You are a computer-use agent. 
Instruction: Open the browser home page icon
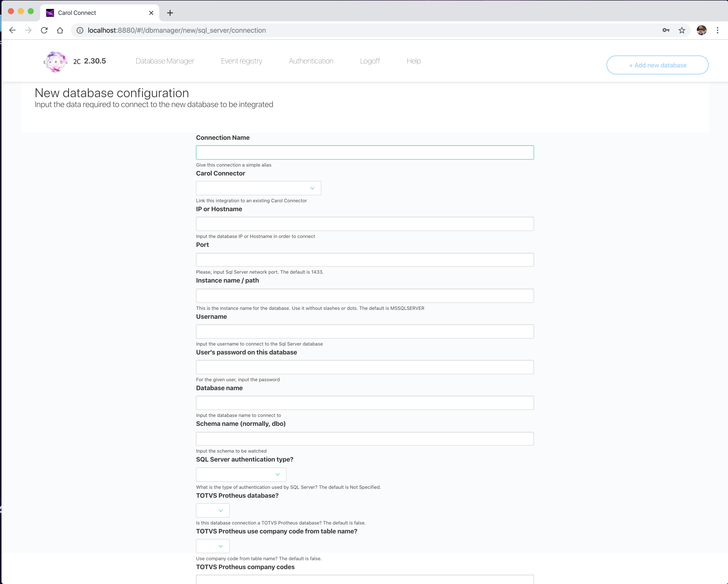60,30
